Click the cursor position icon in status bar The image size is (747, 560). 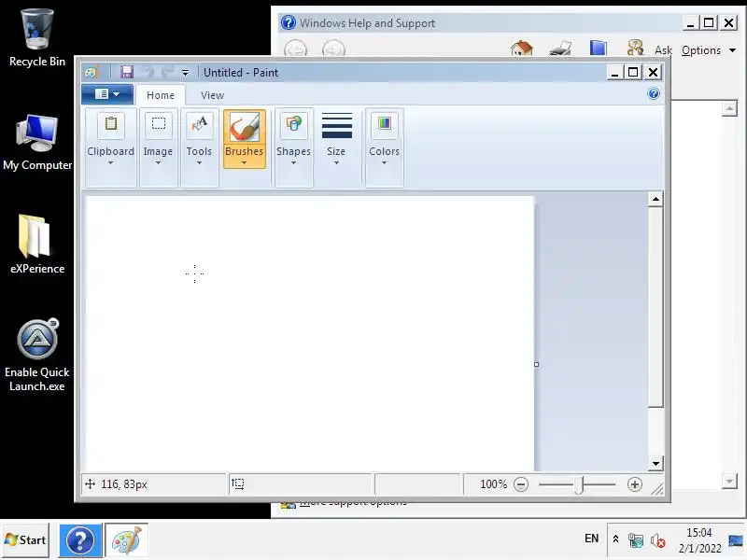tap(90, 484)
